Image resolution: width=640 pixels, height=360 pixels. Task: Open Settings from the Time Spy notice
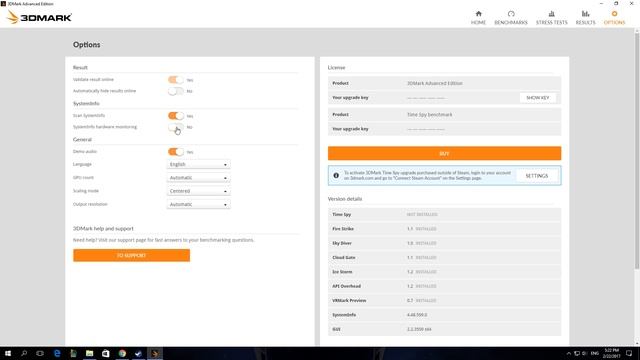(536, 176)
